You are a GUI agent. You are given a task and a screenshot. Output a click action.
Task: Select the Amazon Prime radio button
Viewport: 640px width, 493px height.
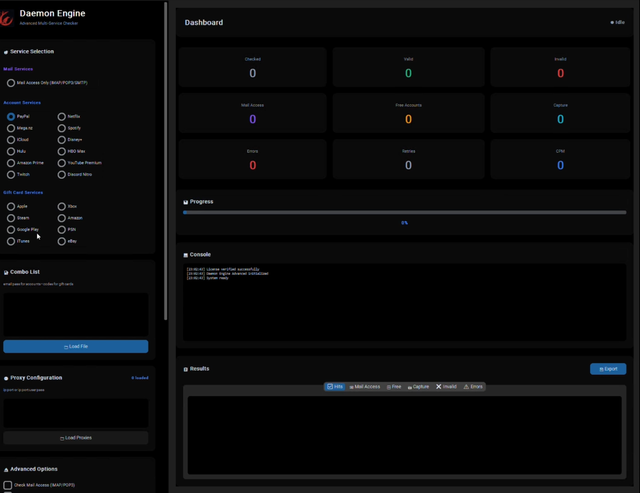[x=11, y=163]
